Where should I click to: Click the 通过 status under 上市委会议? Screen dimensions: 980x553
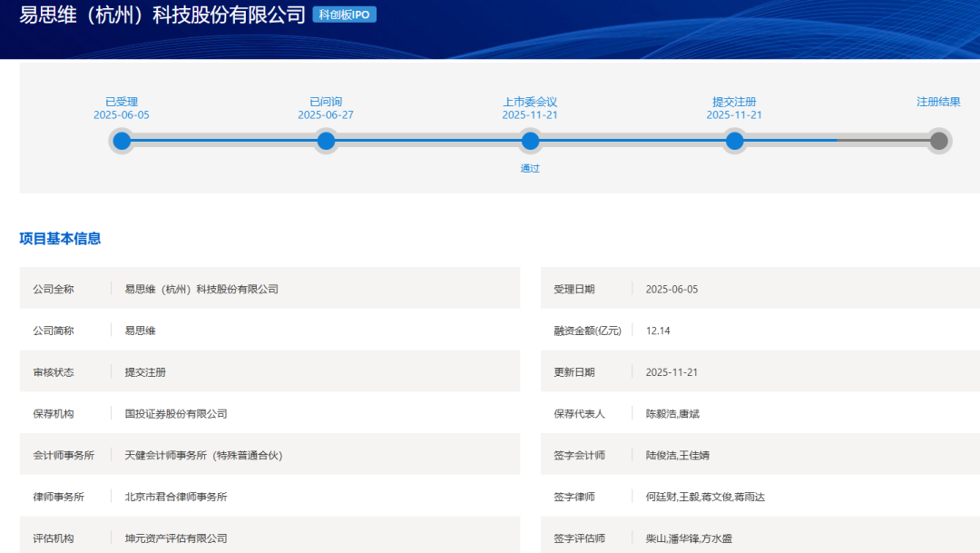tap(530, 168)
